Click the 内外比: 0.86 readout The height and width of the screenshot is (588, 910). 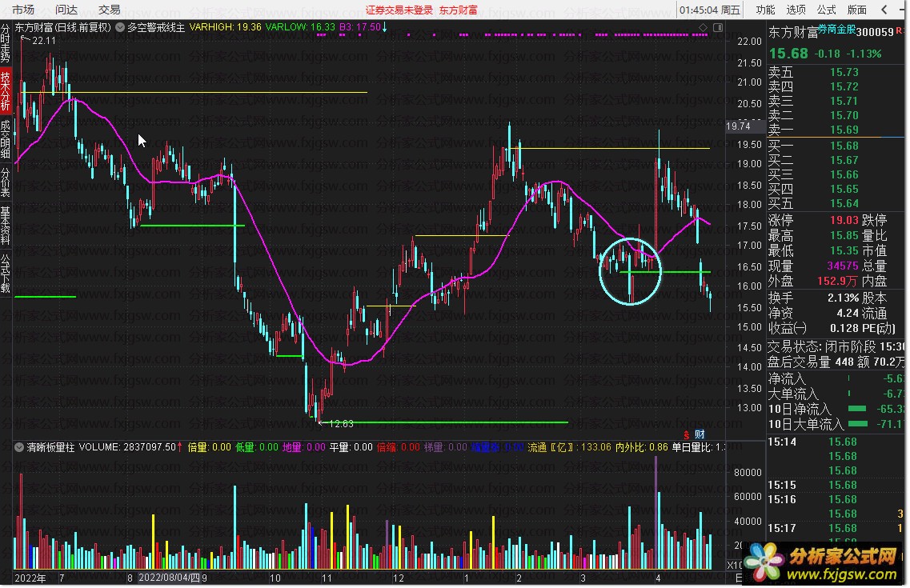point(641,447)
